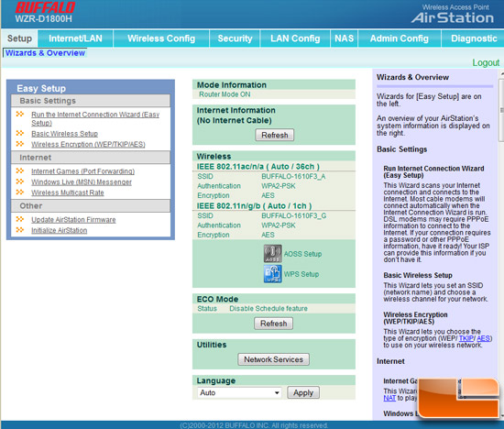Click arrow bullet beside Run Internet Connection Wizard
Screen dimensions: 504x429
[x=20, y=115]
